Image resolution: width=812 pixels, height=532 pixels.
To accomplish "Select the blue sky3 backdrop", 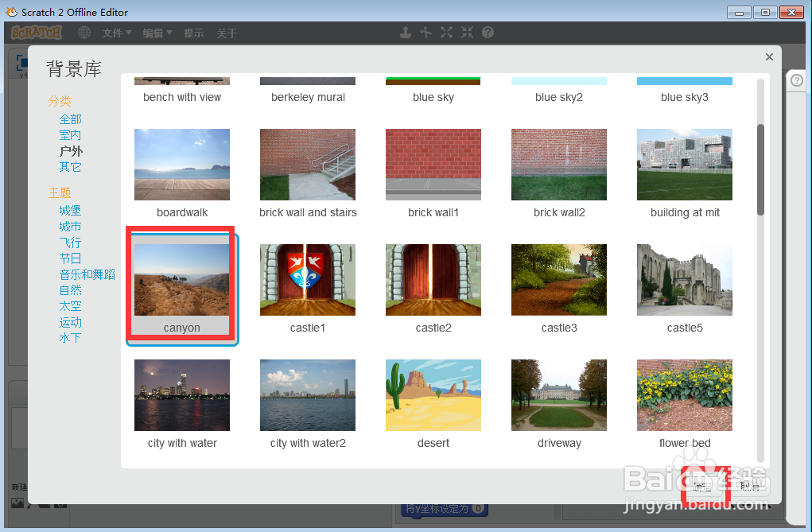I will tap(685, 91).
